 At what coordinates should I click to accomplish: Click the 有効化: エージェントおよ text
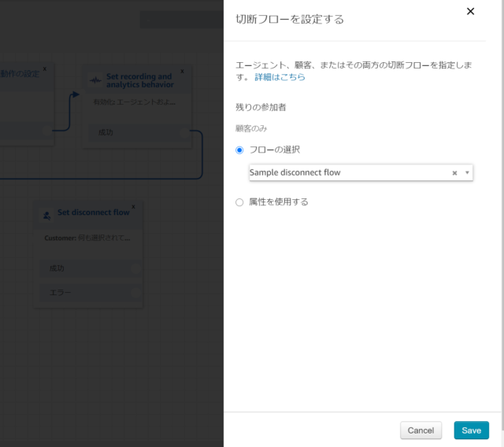click(x=135, y=102)
